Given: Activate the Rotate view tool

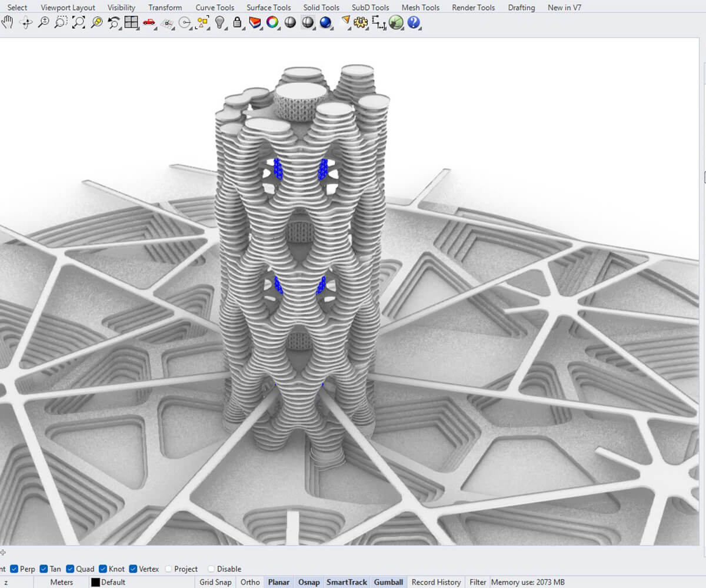Looking at the screenshot, I should (26, 24).
